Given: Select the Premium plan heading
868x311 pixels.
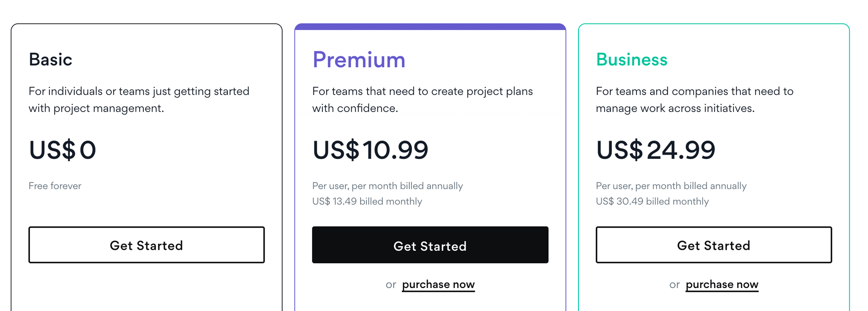Looking at the screenshot, I should pos(359,60).
